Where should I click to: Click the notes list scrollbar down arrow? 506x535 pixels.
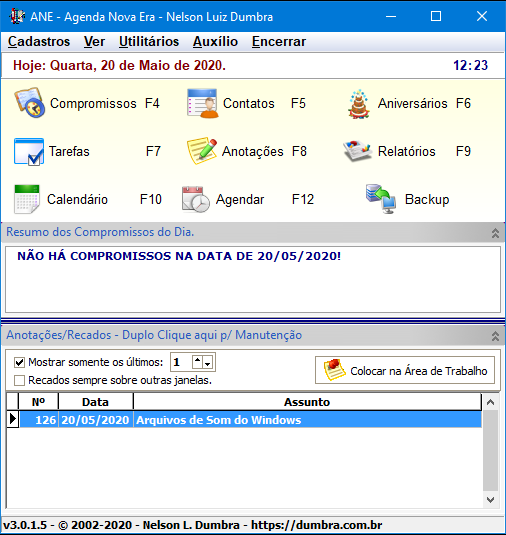[x=490, y=500]
